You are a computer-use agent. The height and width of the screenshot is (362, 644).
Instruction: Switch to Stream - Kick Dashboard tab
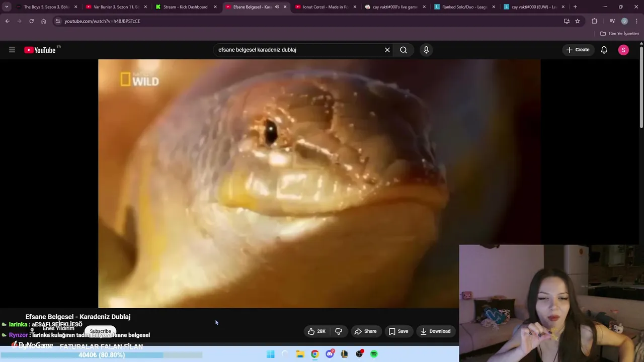pyautogui.click(x=185, y=7)
